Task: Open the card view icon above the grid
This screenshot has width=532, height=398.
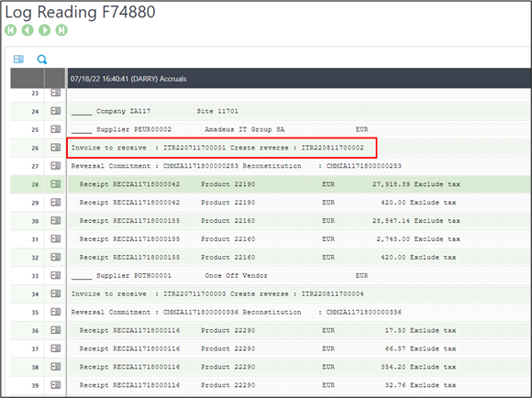Action: click(x=18, y=60)
